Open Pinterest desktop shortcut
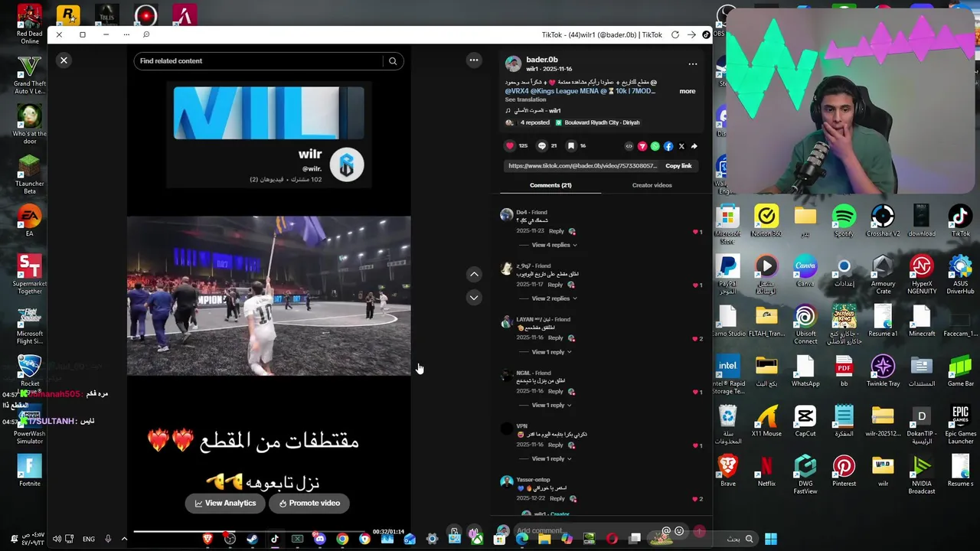 pos(844,471)
